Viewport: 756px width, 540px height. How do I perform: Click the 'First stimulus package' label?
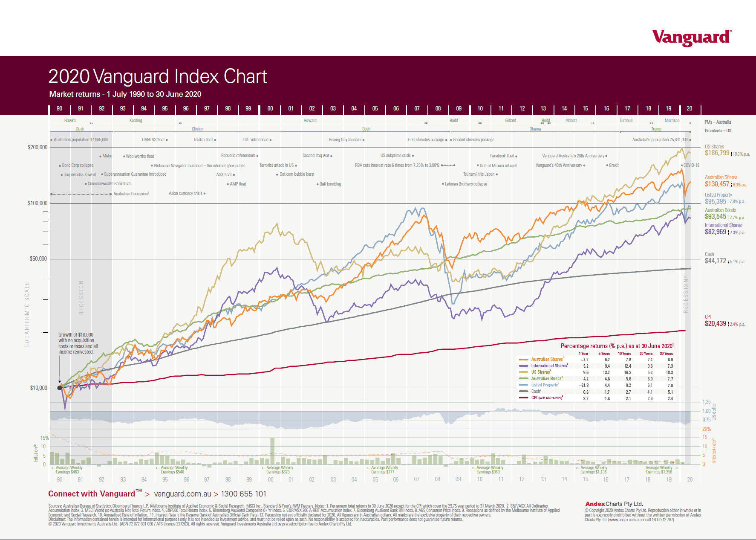pyautogui.click(x=426, y=139)
